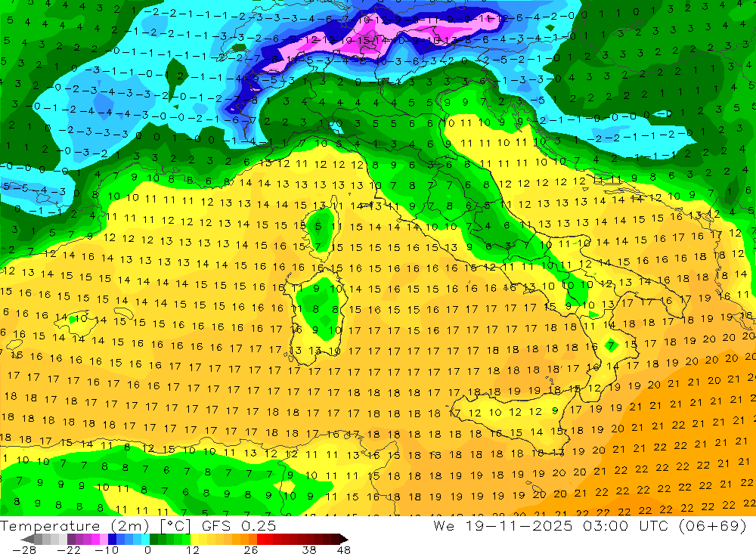Image resolution: width=756 pixels, height=554 pixels.
Task: Click the "48" legend value
Action: tap(343, 550)
